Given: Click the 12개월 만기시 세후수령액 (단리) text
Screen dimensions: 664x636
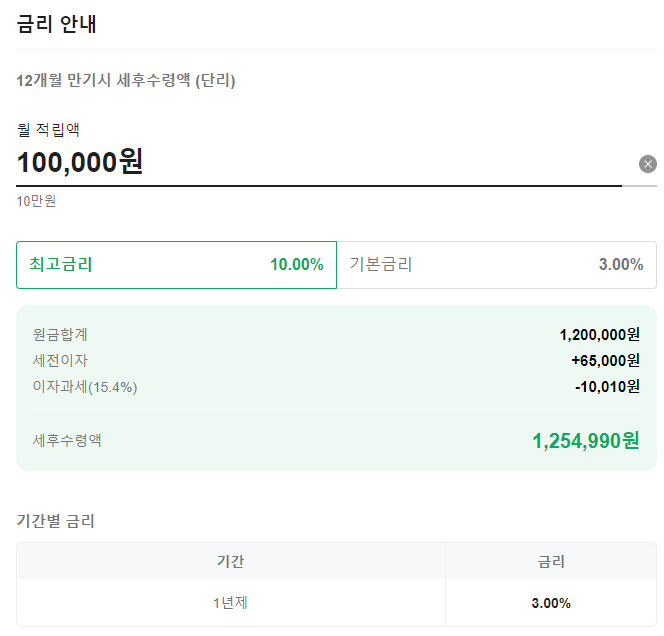Looking at the screenshot, I should (x=126, y=80).
